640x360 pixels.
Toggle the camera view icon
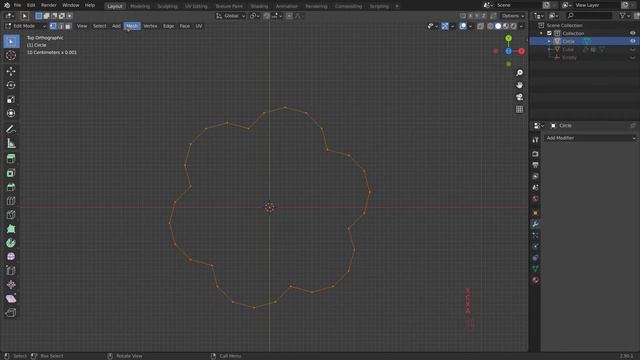coord(519,97)
